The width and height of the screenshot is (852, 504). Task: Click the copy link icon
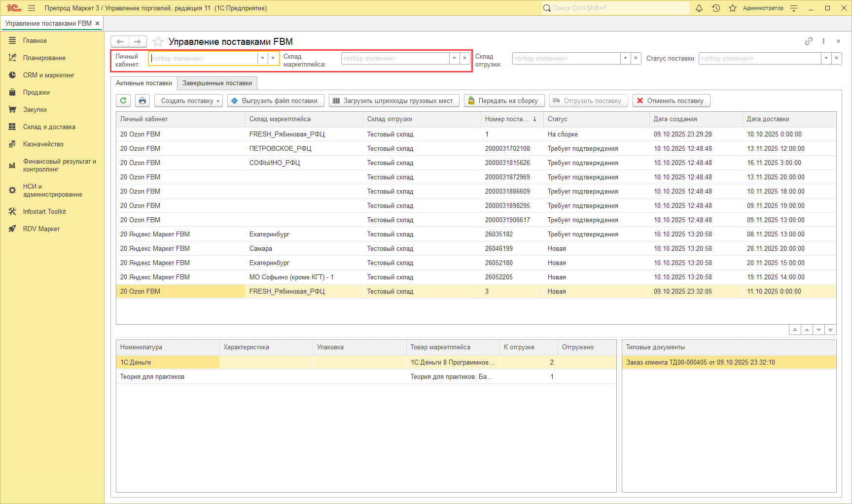pyautogui.click(x=809, y=41)
